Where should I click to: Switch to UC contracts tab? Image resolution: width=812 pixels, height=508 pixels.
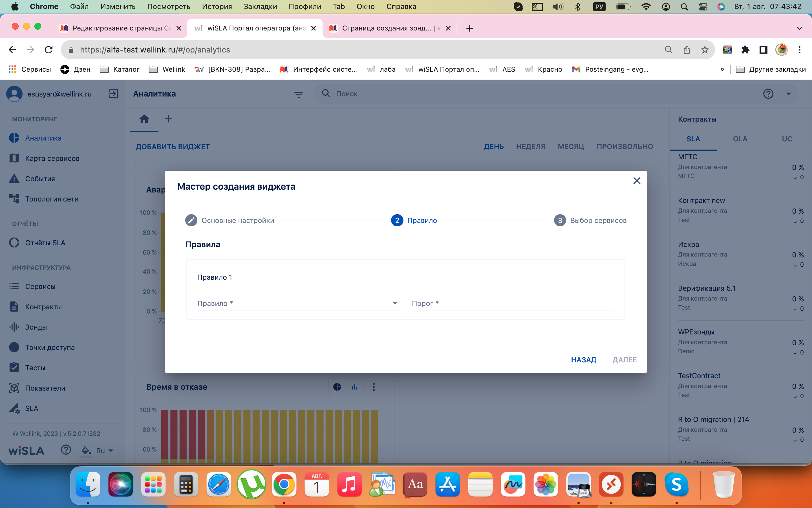click(x=787, y=139)
